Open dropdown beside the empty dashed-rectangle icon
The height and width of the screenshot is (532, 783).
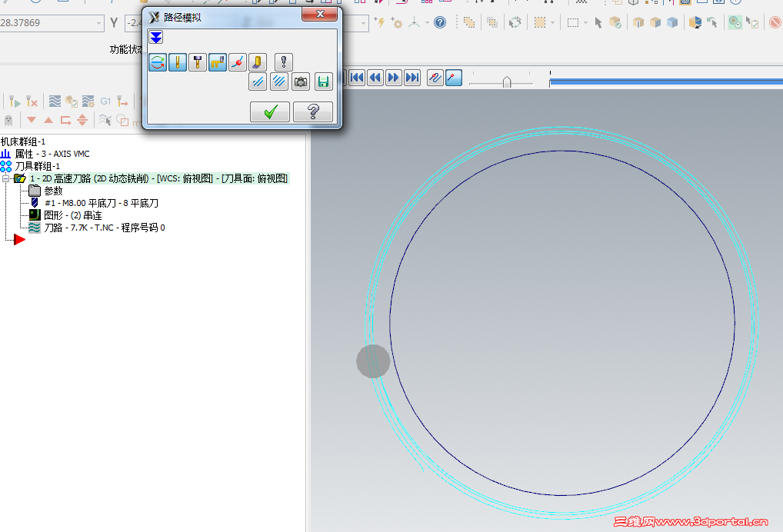tap(585, 23)
